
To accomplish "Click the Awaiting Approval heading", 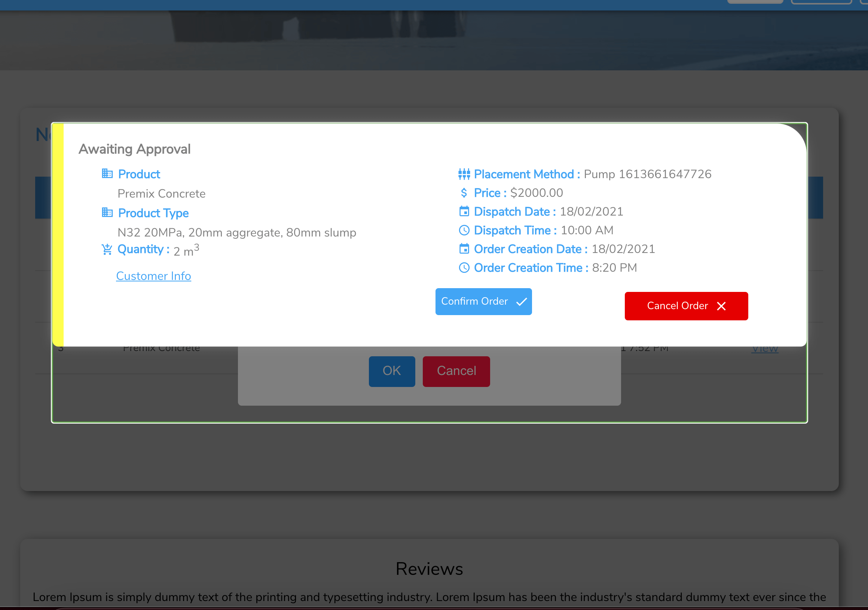I will coord(135,149).
